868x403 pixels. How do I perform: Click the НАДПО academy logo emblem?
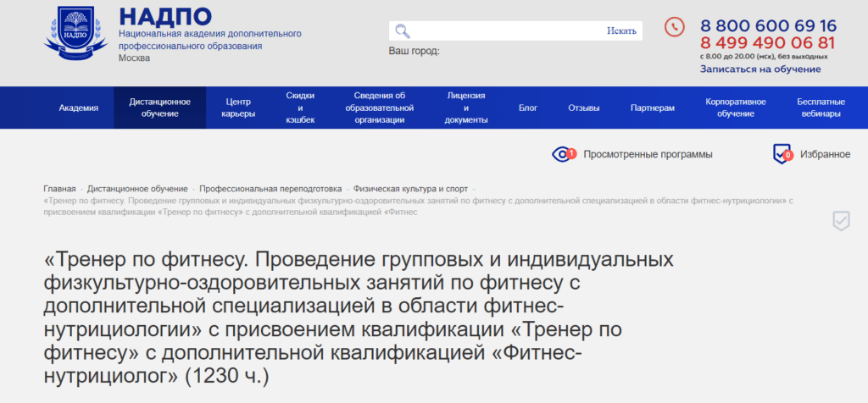pos(77,35)
